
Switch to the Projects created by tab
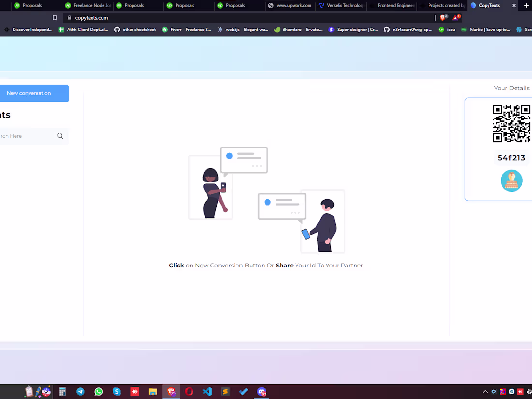point(443,5)
